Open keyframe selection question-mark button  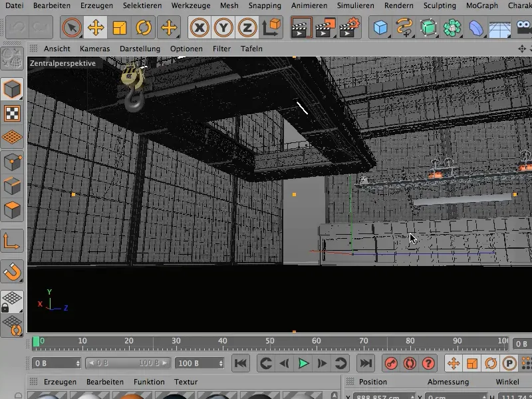[x=428, y=363]
